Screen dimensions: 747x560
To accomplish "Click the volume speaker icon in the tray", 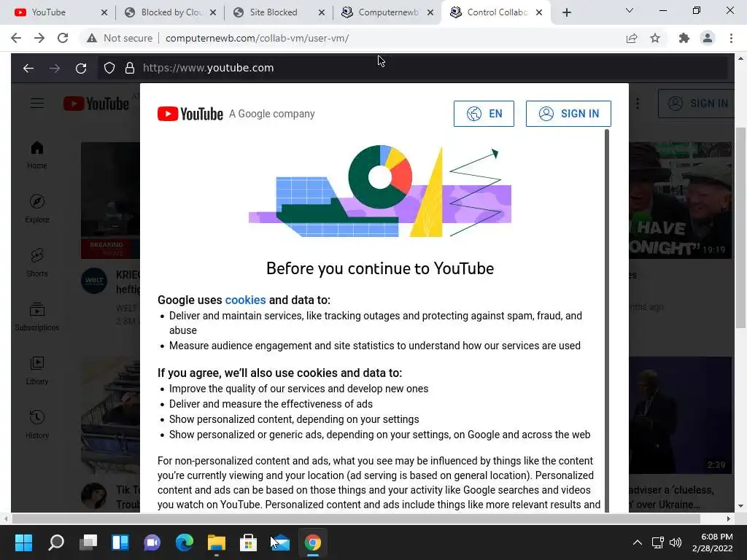I will click(676, 542).
